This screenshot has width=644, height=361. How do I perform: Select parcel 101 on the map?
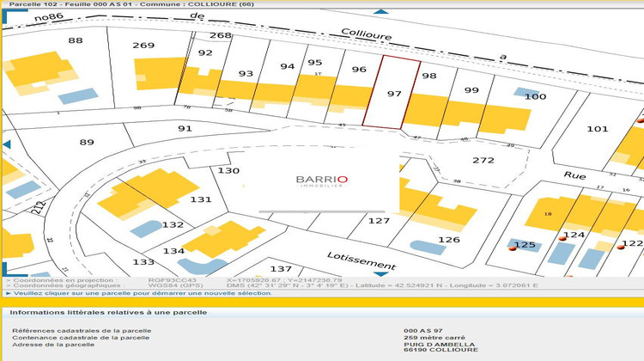point(598,129)
